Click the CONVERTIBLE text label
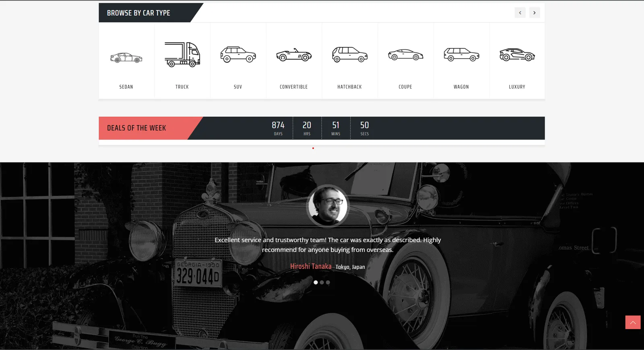Viewport: 644px width, 350px height. (x=294, y=87)
